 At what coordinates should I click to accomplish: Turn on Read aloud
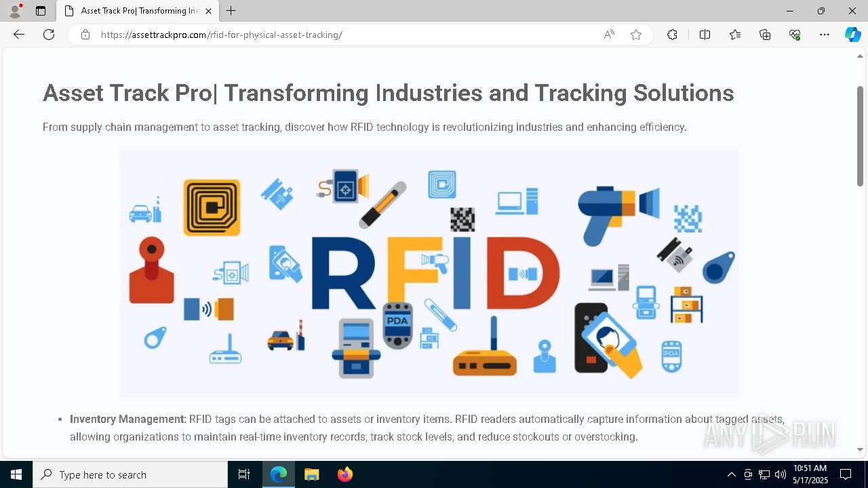point(609,35)
